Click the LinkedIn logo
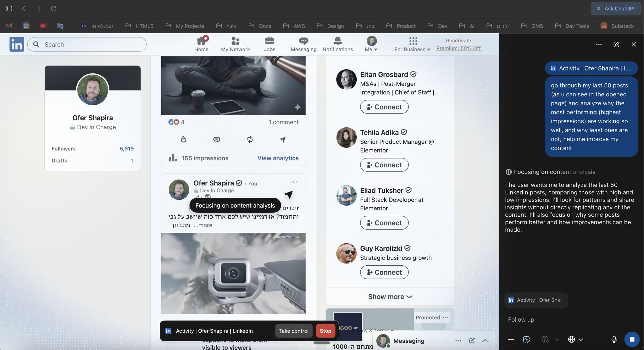The width and height of the screenshot is (644, 350). 17,44
